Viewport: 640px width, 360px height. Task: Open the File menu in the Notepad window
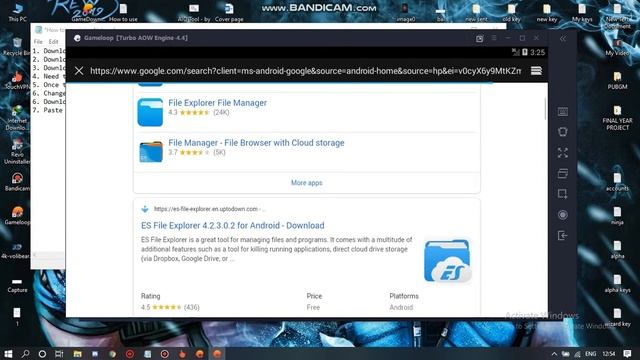38,42
